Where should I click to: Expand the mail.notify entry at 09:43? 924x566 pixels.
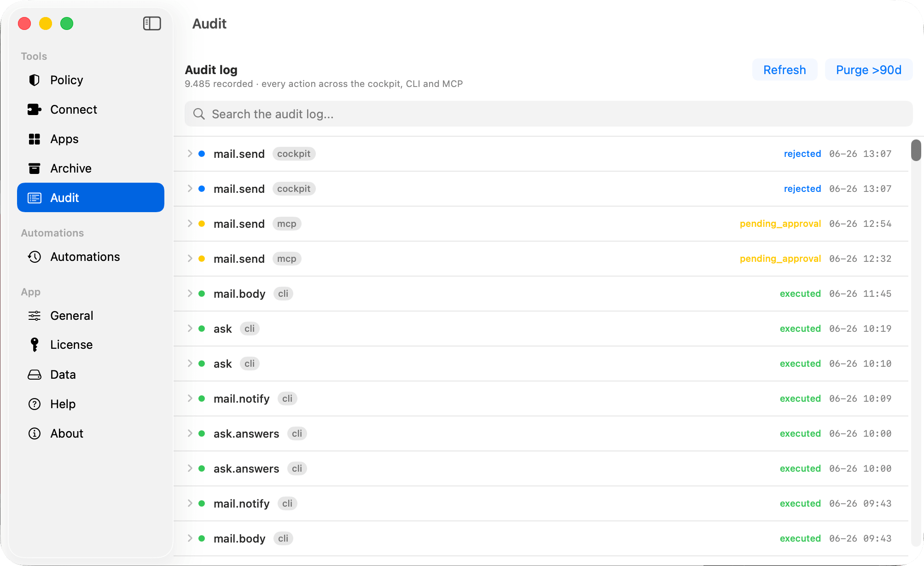pos(190,503)
